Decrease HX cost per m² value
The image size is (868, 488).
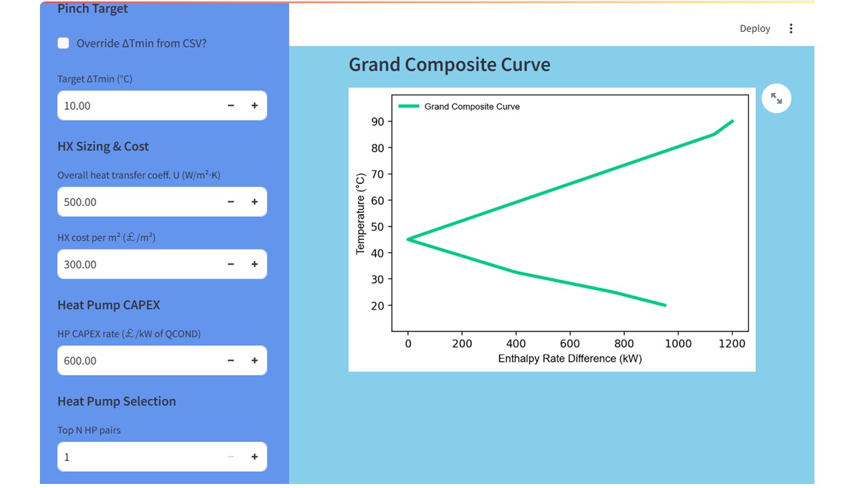(x=231, y=264)
